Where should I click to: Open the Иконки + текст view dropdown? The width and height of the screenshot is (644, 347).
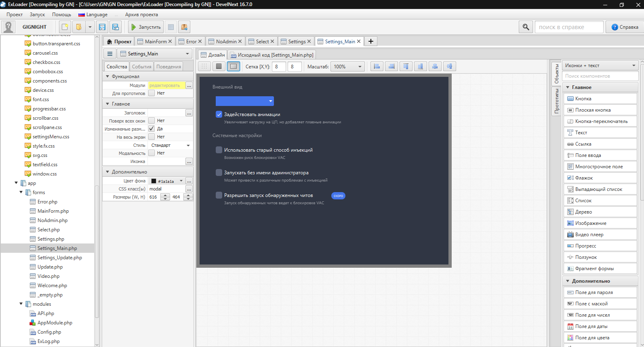tap(600, 66)
